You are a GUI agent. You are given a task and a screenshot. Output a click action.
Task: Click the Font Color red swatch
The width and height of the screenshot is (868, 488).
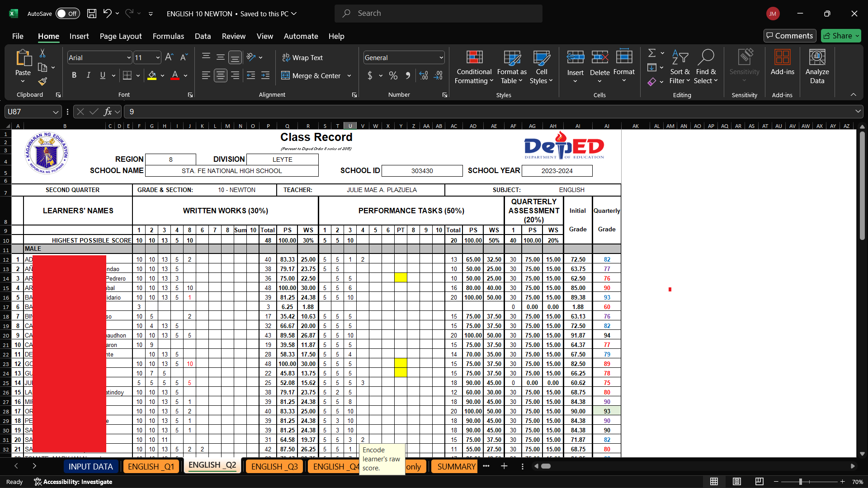coord(175,75)
